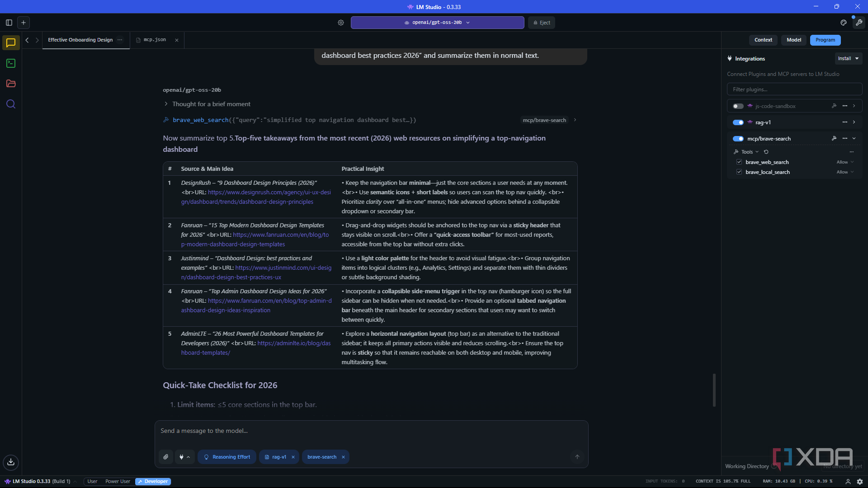Open the Developer terminal sidebar icon

(x=11, y=63)
